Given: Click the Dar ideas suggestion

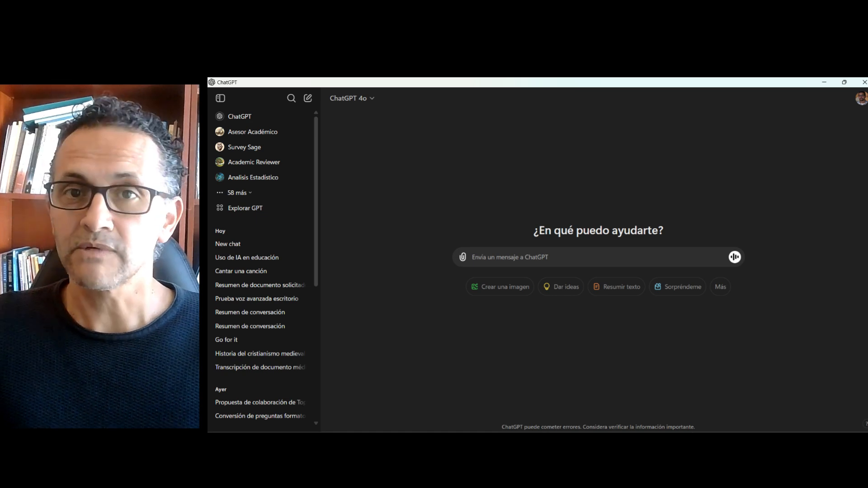Looking at the screenshot, I should point(561,286).
